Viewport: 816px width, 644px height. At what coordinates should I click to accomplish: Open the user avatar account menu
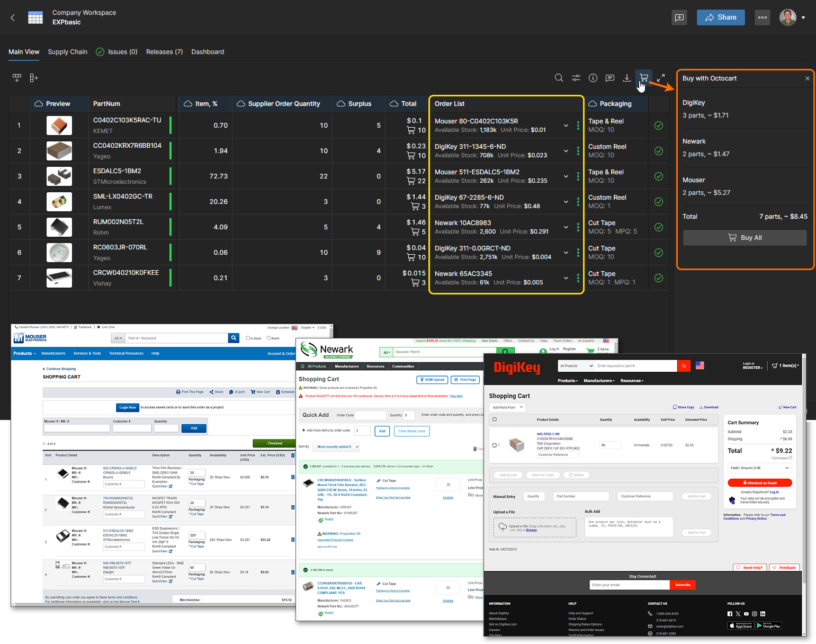(793, 17)
